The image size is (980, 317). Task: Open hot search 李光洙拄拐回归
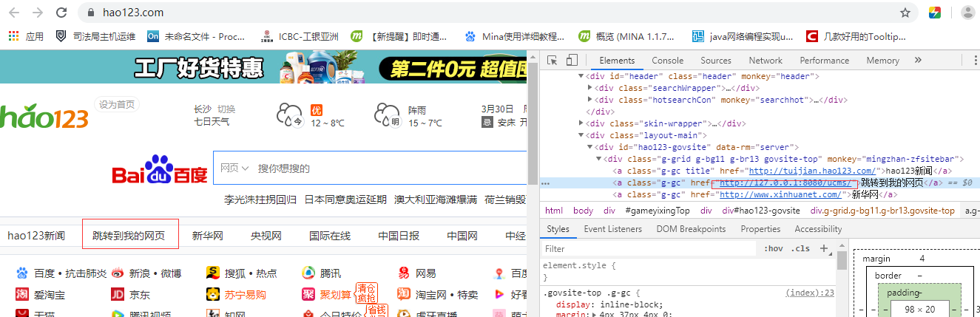pos(260,200)
